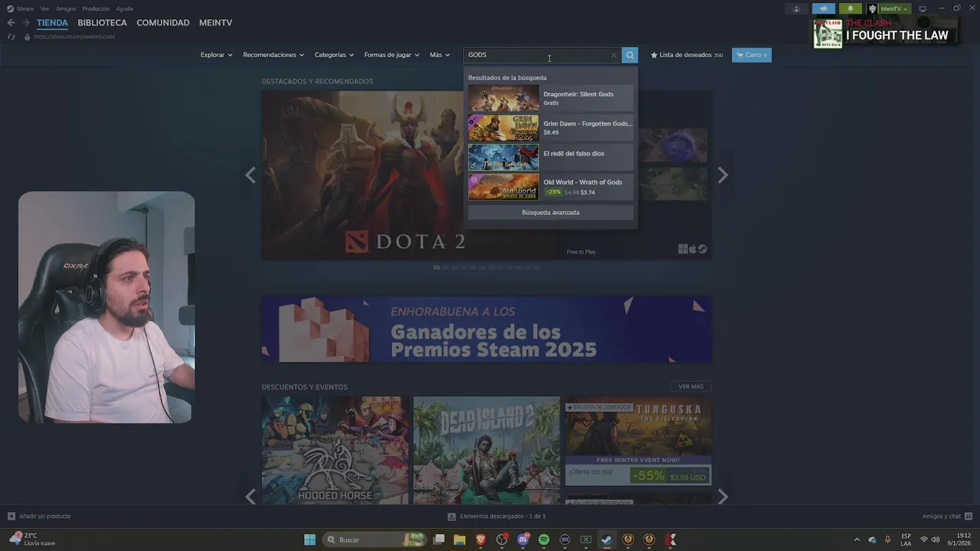Click VER MÁS in Descuentos y eventos
This screenshot has width=980, height=551.
pos(691,386)
